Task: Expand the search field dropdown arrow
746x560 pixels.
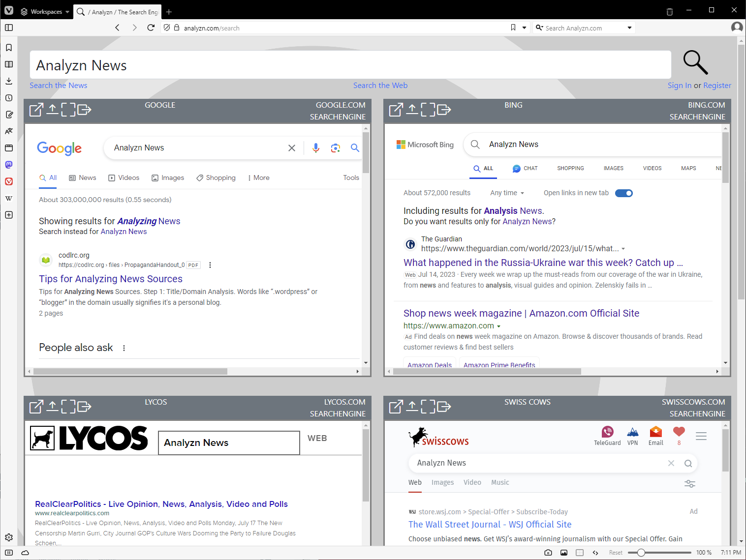Action: click(629, 28)
